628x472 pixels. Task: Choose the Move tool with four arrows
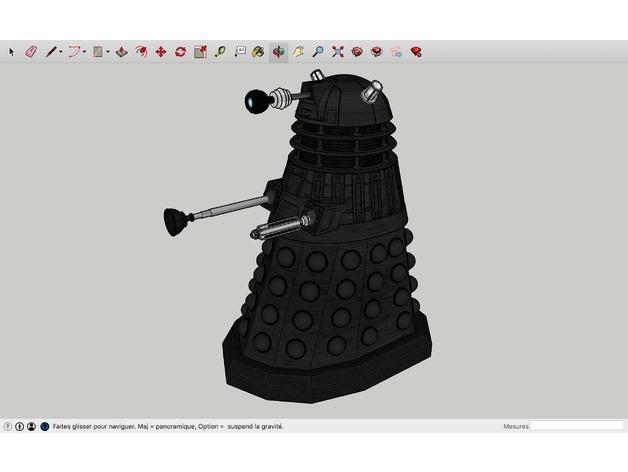[x=161, y=52]
